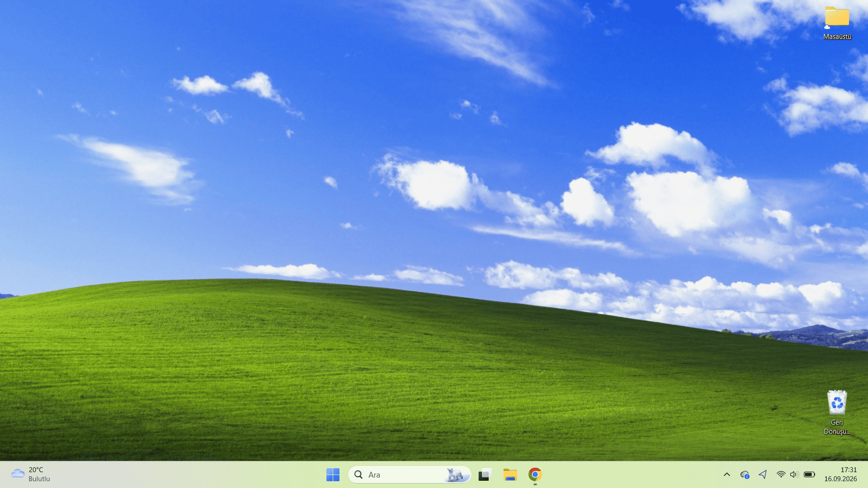Open the clock showing 17:31
Screen dimensions: 868x488
coord(849,470)
